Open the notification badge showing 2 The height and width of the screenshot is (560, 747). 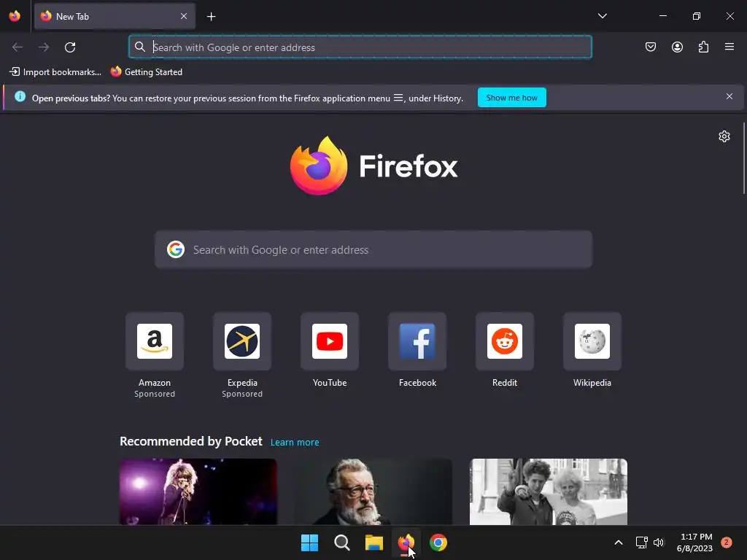[727, 542]
